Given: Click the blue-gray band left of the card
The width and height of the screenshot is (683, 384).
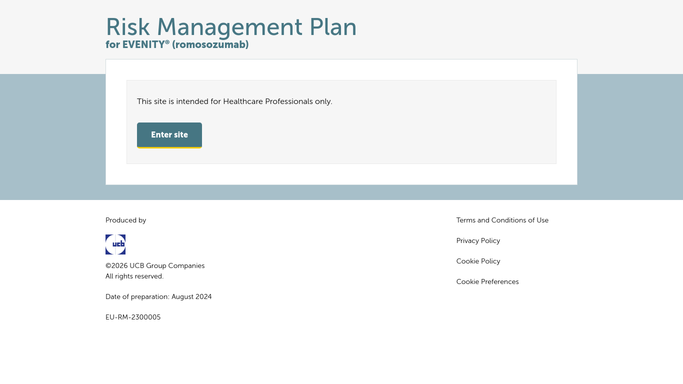Looking at the screenshot, I should point(53,137).
